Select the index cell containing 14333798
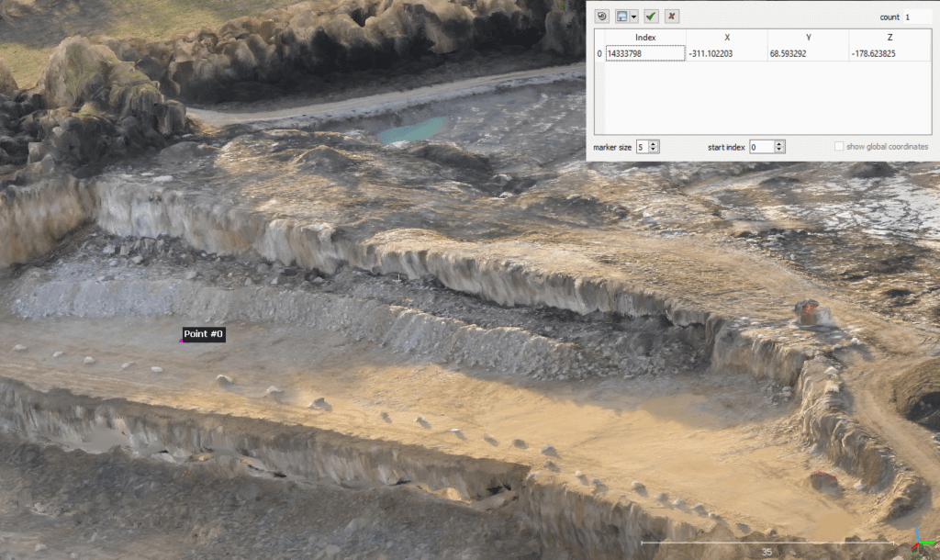Image resolution: width=940 pixels, height=560 pixels. click(645, 51)
